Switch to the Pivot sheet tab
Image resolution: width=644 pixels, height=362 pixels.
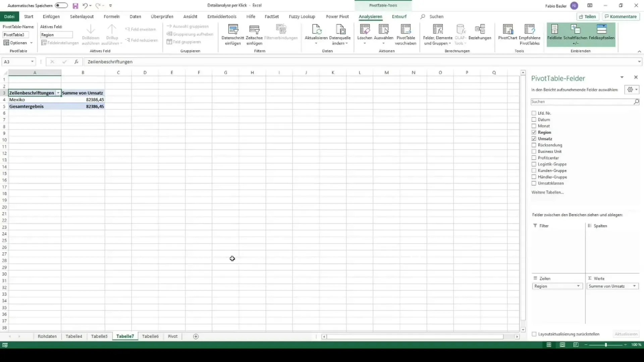pyautogui.click(x=173, y=337)
